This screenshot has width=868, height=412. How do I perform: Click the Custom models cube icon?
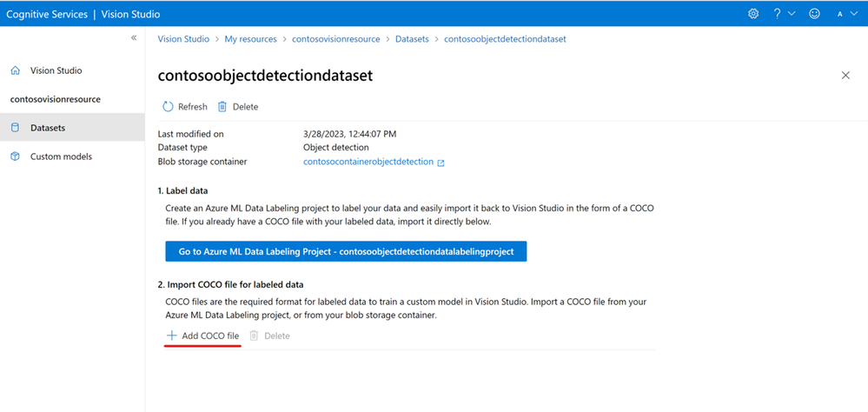coord(15,156)
